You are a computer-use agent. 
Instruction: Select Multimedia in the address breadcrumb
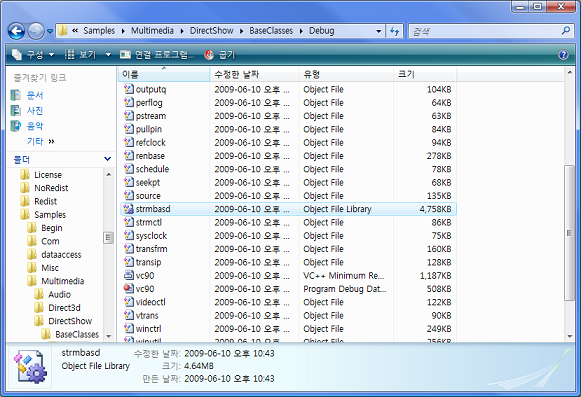(x=152, y=31)
